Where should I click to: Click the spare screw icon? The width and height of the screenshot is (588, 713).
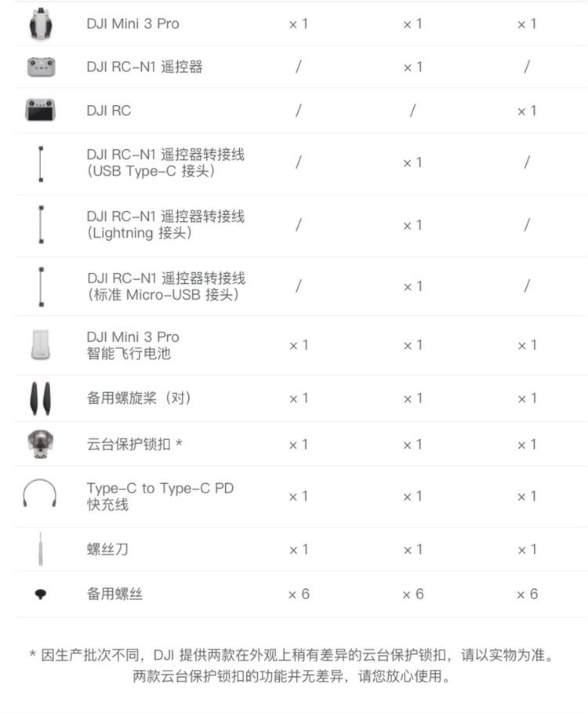click(41, 594)
